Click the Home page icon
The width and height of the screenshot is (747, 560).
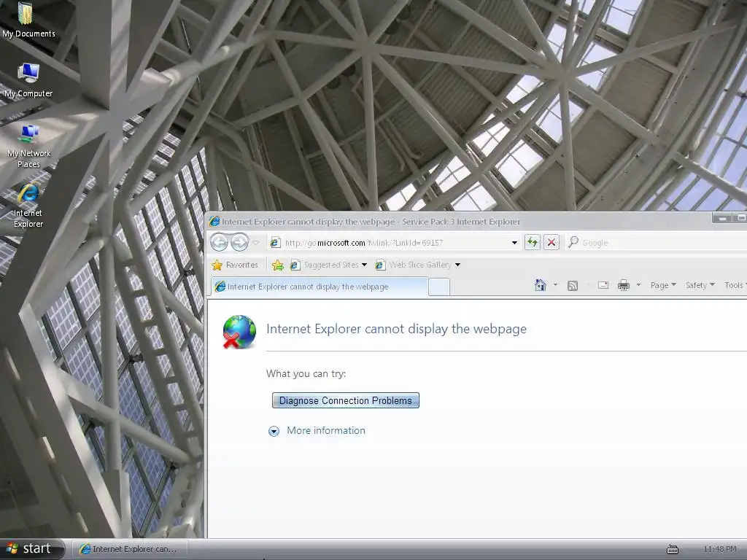click(x=541, y=285)
